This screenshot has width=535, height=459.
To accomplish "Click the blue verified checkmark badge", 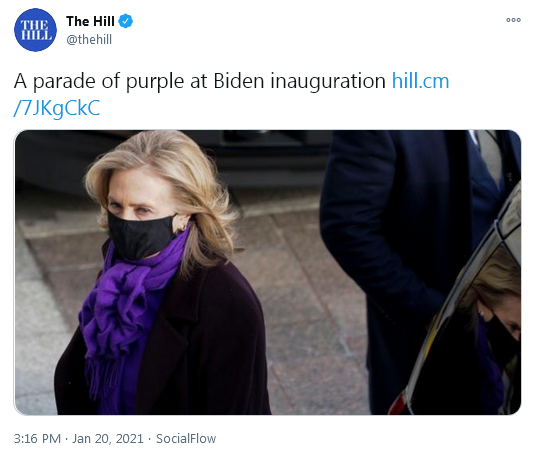I will tap(126, 21).
